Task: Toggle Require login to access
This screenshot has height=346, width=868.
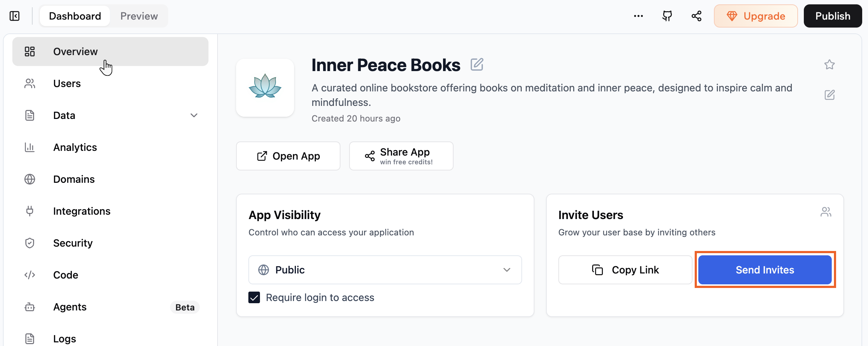Action: (254, 297)
